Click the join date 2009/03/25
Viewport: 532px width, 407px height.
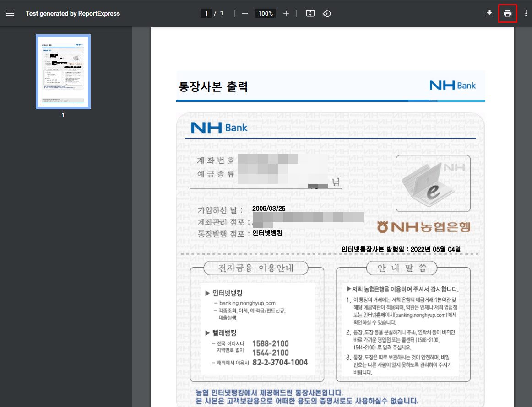click(269, 209)
